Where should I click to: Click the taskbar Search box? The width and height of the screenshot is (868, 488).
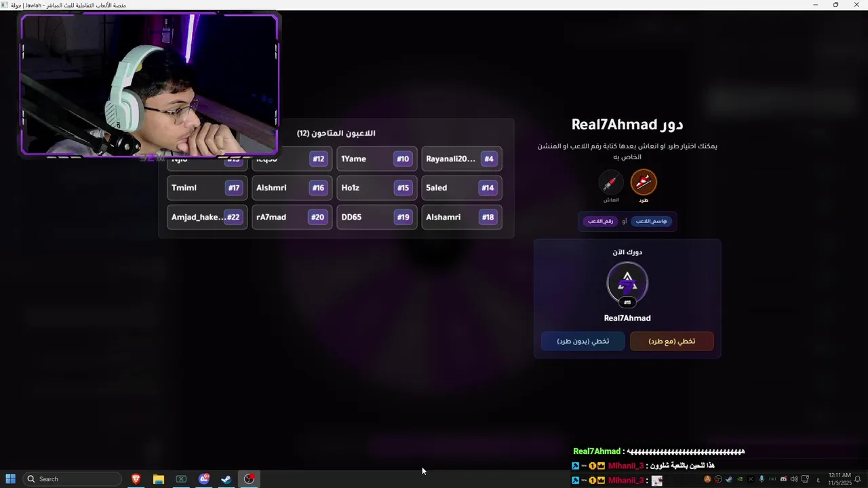click(x=72, y=479)
